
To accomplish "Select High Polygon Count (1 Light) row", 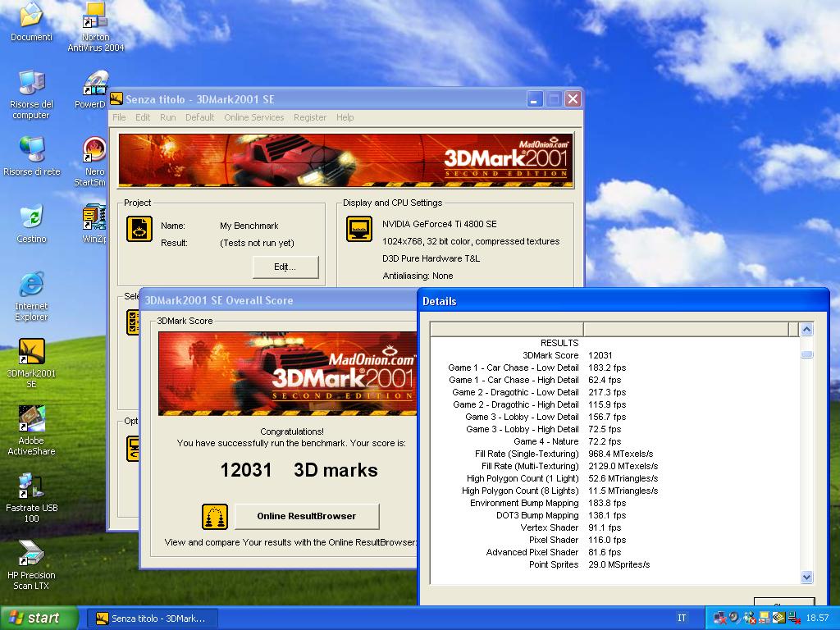I will (x=614, y=478).
